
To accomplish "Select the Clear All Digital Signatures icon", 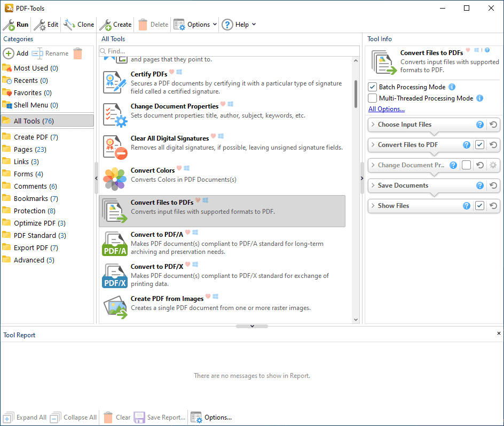I will pos(115,147).
